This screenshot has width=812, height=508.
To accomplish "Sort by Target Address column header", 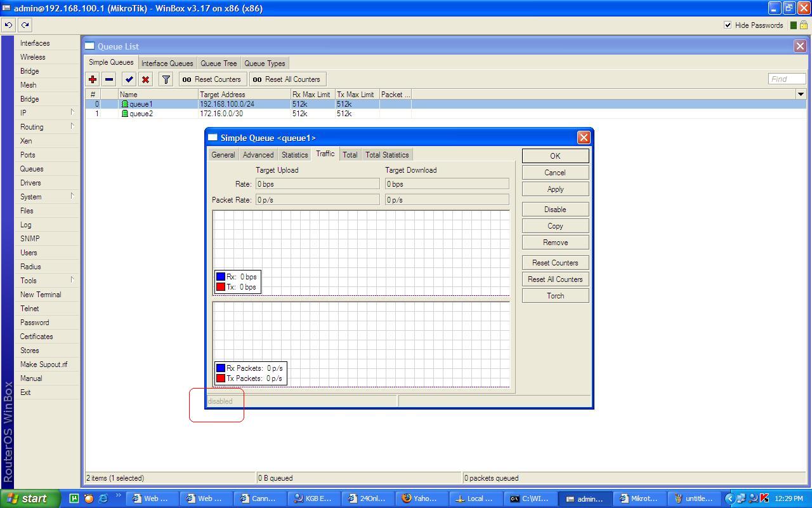I will point(244,95).
